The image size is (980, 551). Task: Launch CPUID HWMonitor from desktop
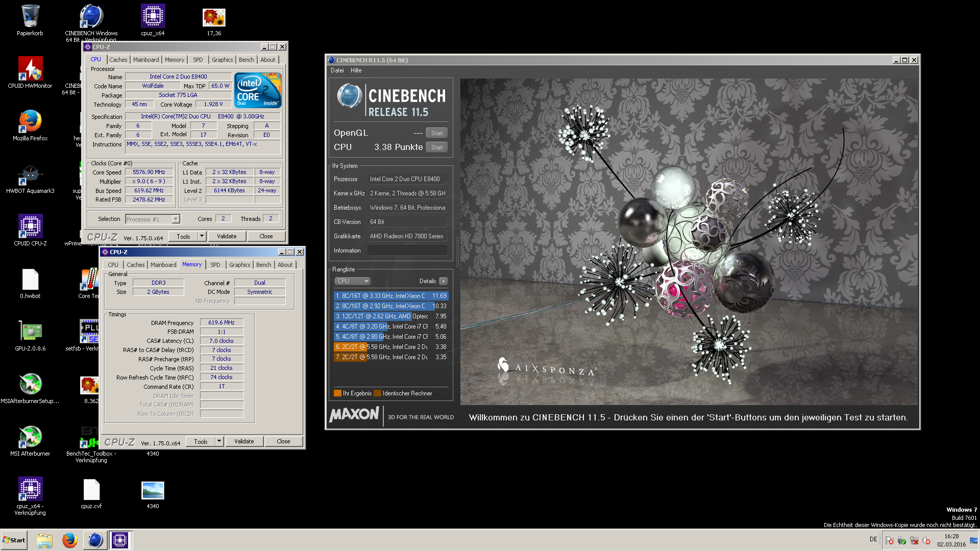30,73
